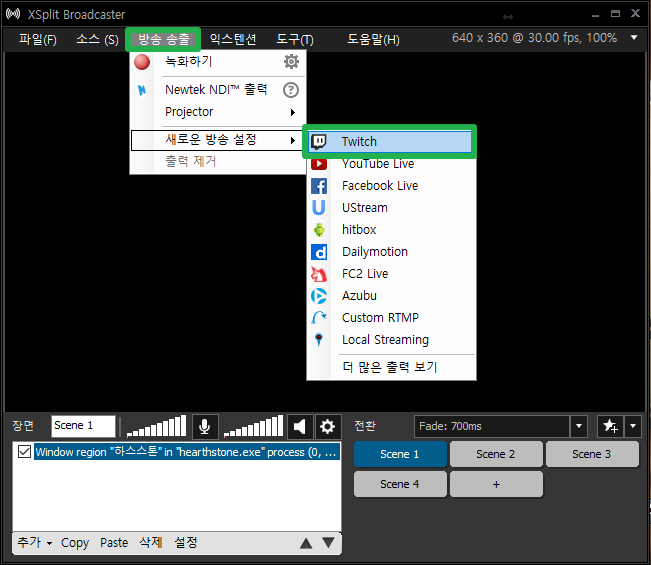This screenshot has width=651, height=565.
Task: Click the Azubu play logo icon
Action: (319, 296)
